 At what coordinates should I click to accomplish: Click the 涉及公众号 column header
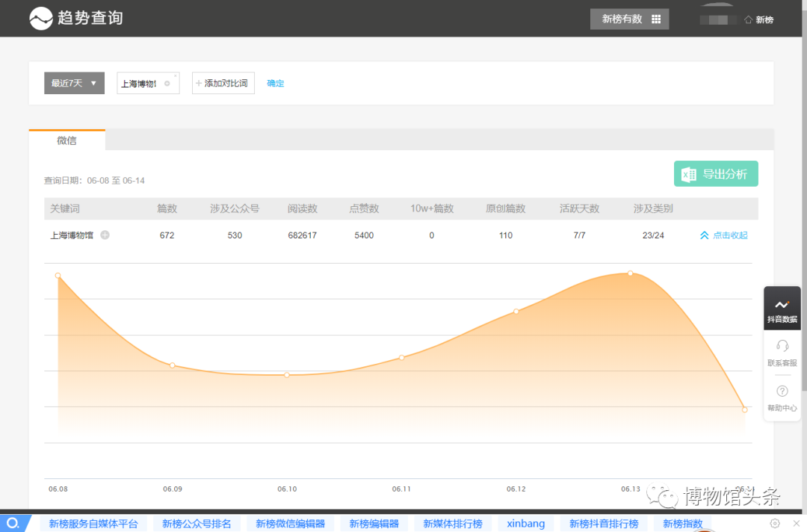coord(235,208)
